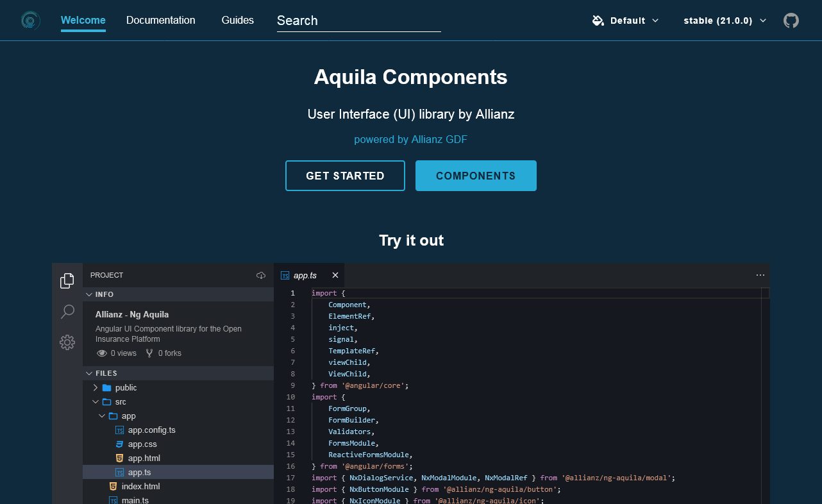The width and height of the screenshot is (822, 504).
Task: Open the editor's three-dot more menu
Action: coord(760,275)
